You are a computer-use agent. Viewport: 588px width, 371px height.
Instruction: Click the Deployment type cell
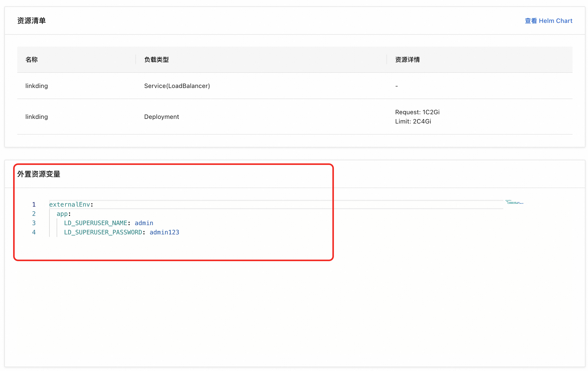pyautogui.click(x=161, y=117)
